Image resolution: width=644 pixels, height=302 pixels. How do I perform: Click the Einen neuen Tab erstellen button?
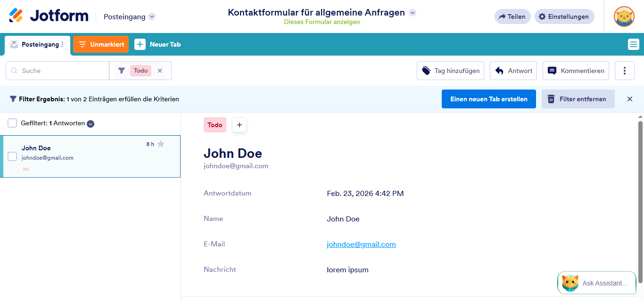[488, 99]
